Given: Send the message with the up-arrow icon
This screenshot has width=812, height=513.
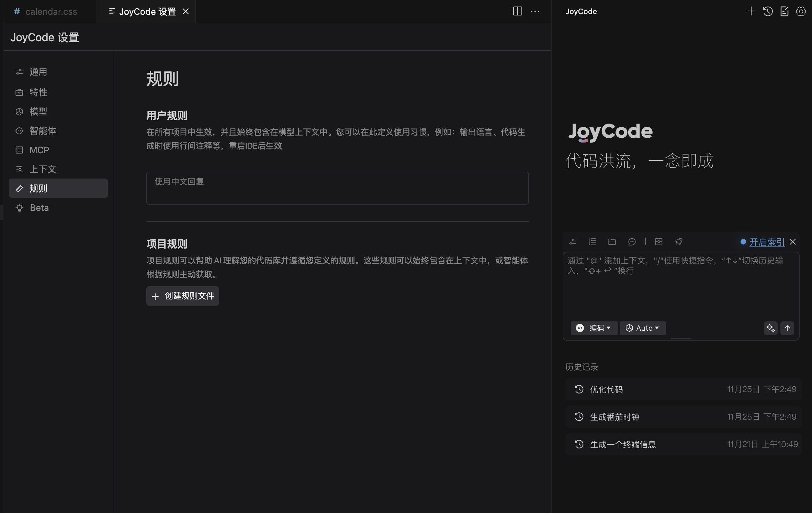Looking at the screenshot, I should coord(787,328).
